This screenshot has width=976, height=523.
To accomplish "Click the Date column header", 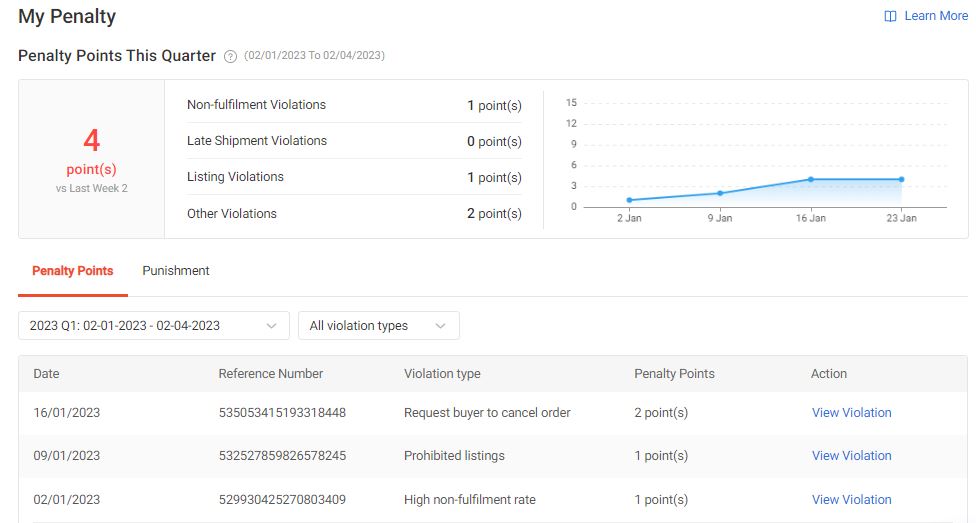I will point(46,374).
